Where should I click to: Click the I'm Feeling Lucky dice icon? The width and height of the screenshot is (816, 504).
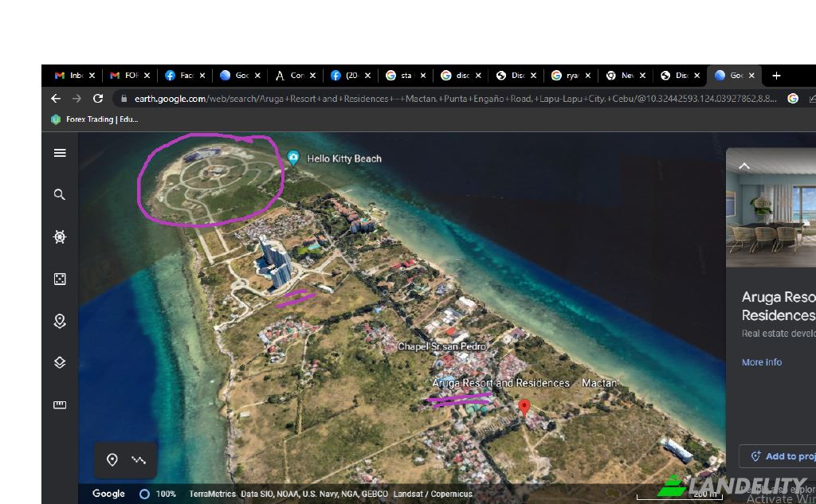[60, 279]
